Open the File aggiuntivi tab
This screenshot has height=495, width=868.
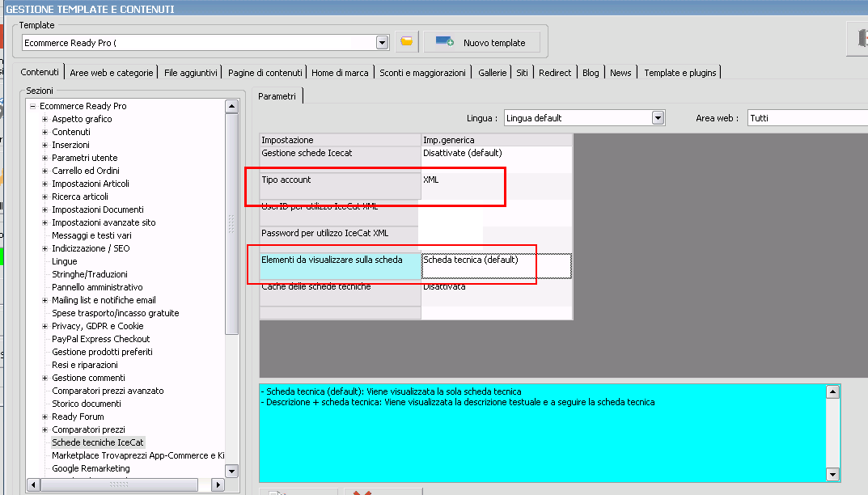[x=190, y=73]
